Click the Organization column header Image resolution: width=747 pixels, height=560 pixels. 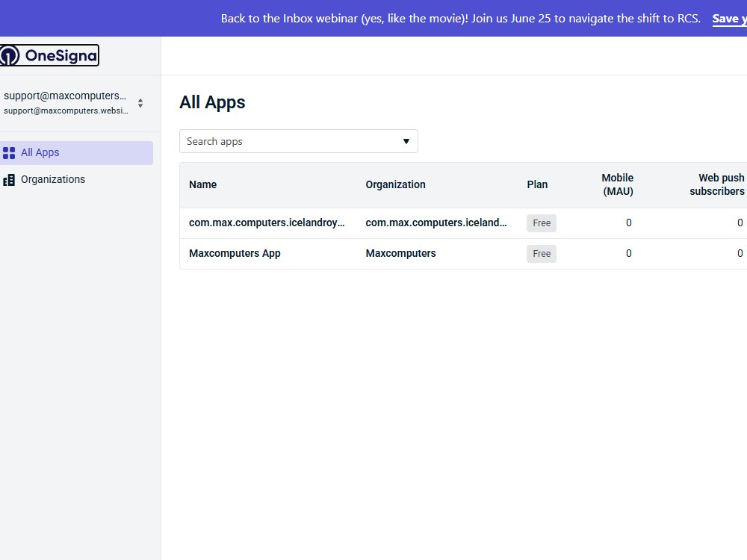(x=395, y=184)
